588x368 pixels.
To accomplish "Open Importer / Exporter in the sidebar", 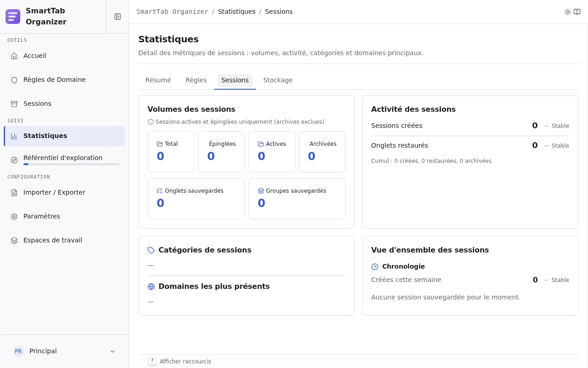I will [x=64, y=192].
